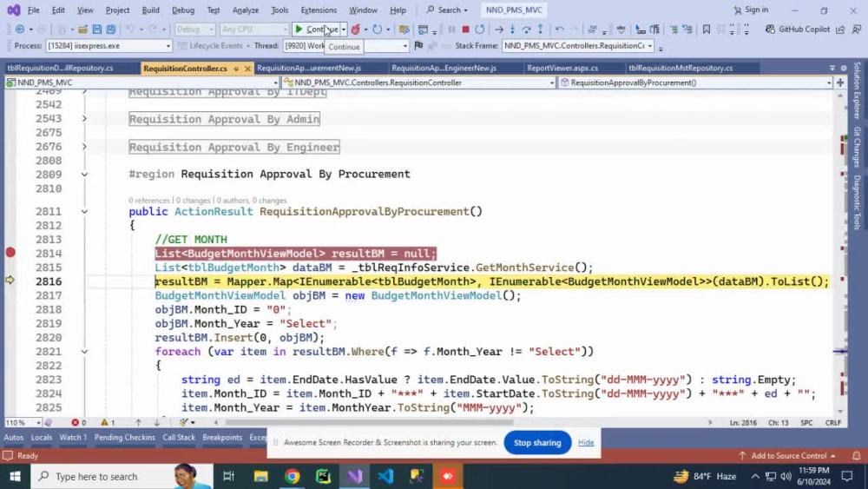Switch to ReportViewer.aspx.cs tab
This screenshot has height=489, width=868.
click(562, 68)
